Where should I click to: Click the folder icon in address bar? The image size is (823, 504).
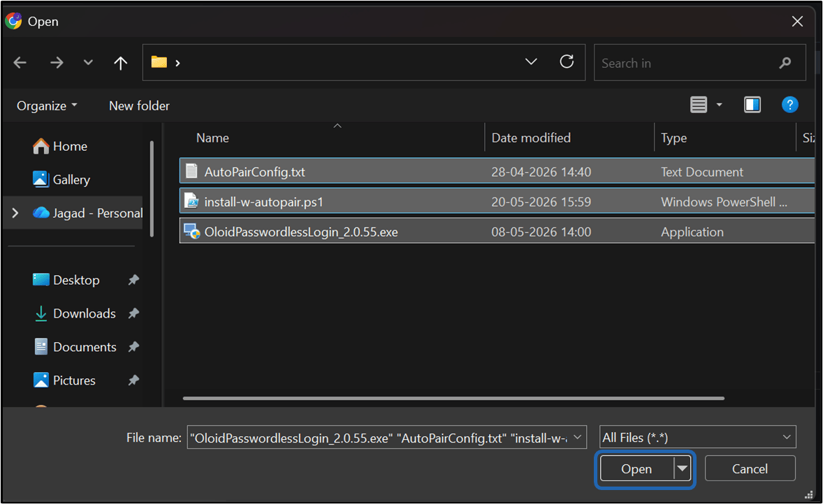[159, 62]
